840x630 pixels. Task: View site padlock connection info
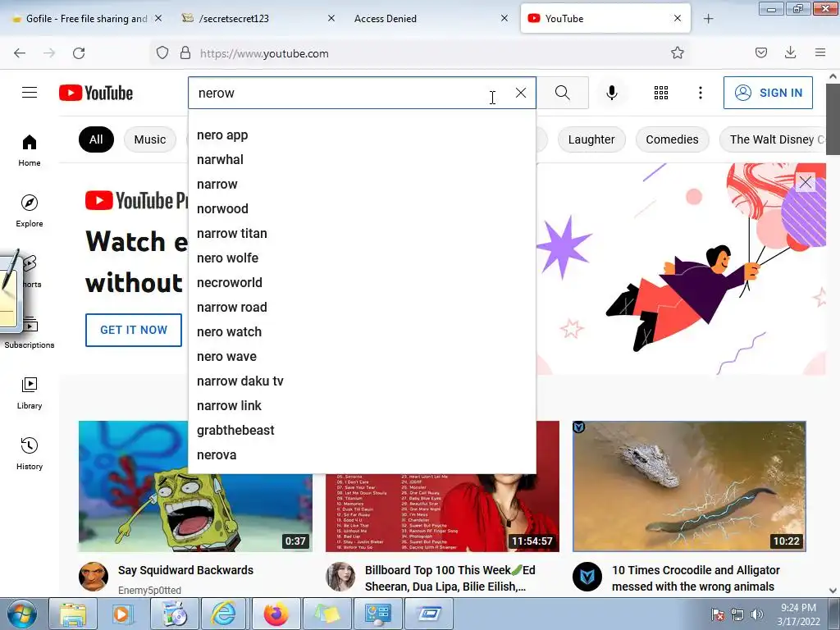(x=185, y=53)
